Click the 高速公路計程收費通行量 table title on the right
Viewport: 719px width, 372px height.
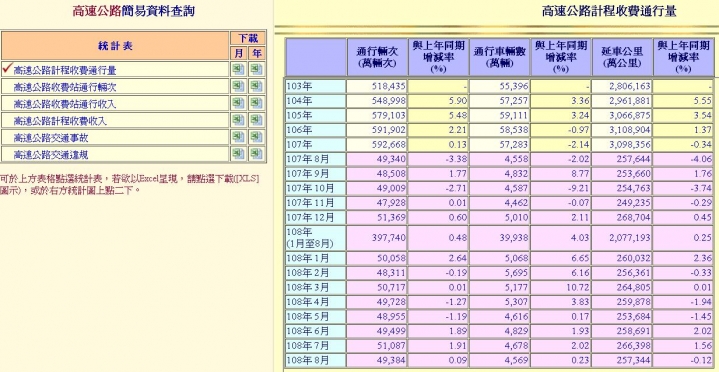pos(609,11)
